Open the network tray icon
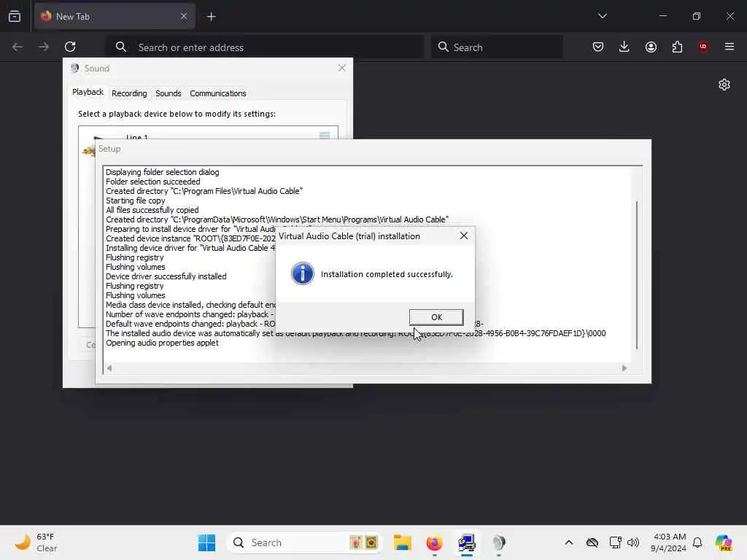Image resolution: width=747 pixels, height=560 pixels. tap(615, 542)
